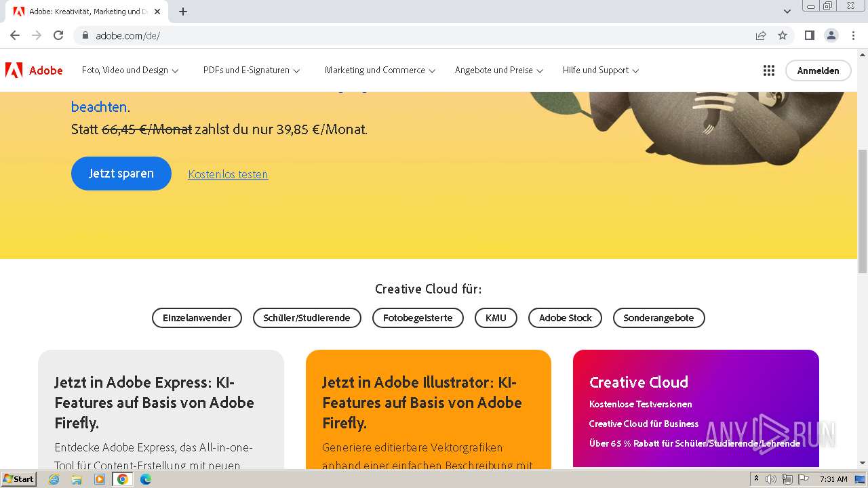Go back with browser back arrow

point(15,35)
